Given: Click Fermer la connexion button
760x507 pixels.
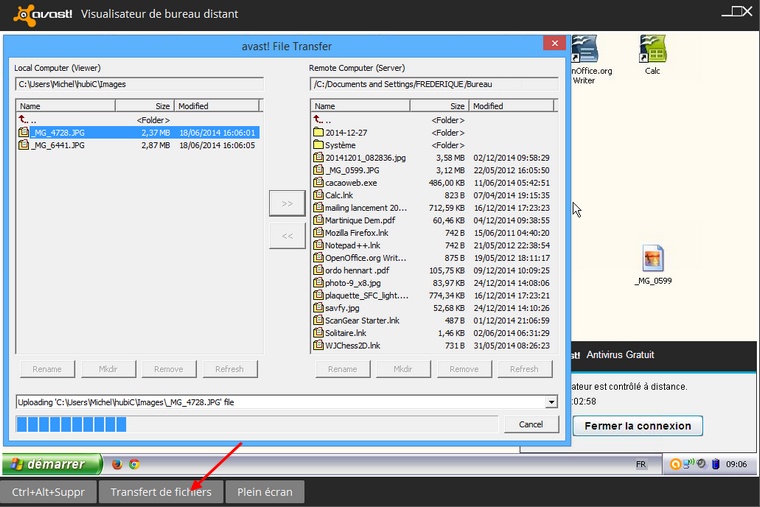Looking at the screenshot, I should [x=638, y=426].
